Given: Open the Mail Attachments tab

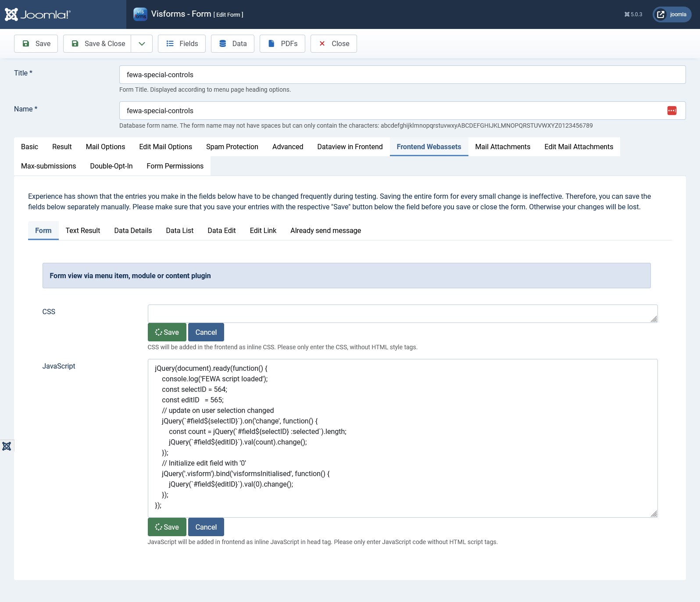Looking at the screenshot, I should (x=502, y=147).
